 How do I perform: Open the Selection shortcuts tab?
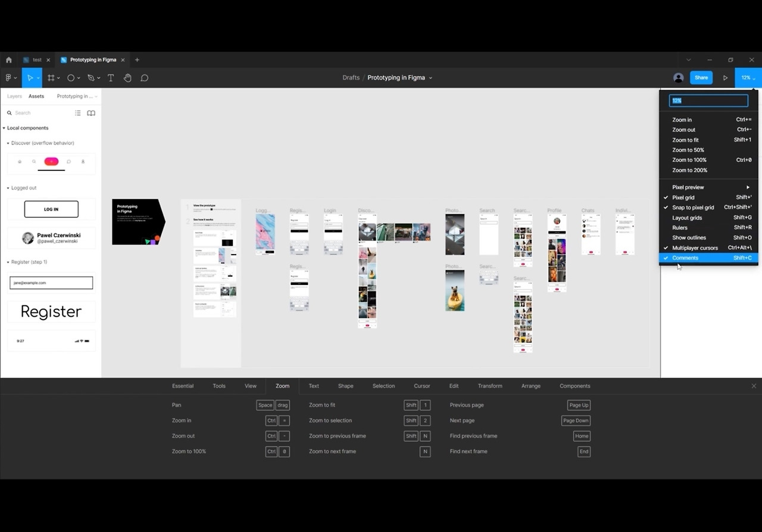pyautogui.click(x=384, y=386)
